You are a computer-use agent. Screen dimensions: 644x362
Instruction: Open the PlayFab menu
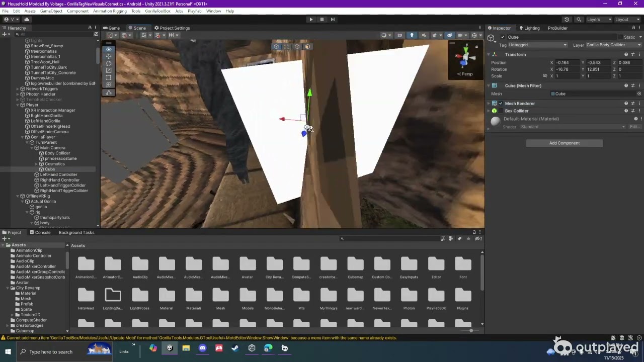(x=195, y=11)
